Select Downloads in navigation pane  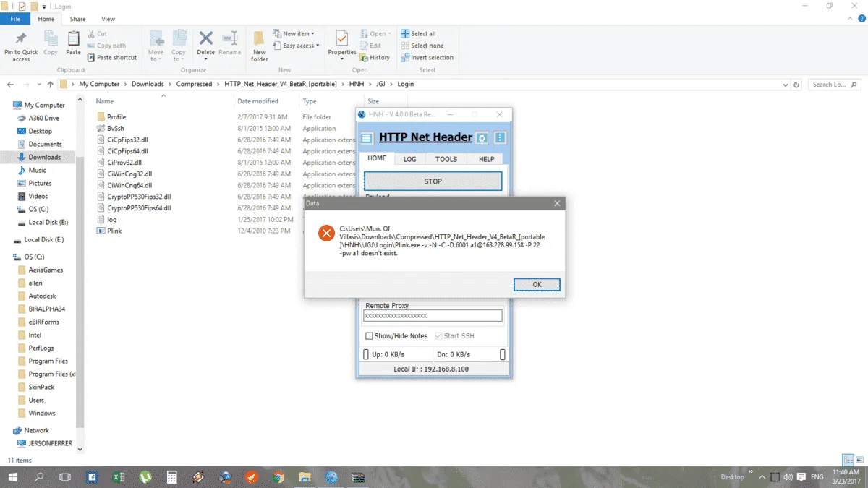(44, 157)
